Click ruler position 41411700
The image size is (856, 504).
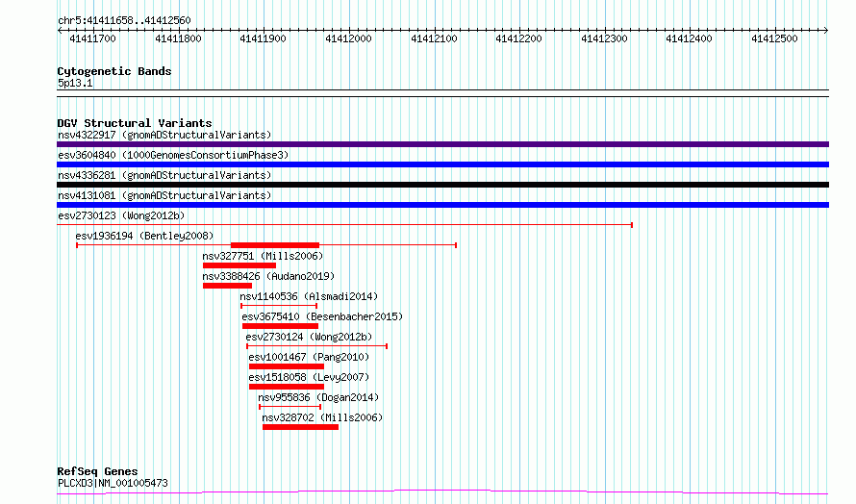tap(92, 38)
